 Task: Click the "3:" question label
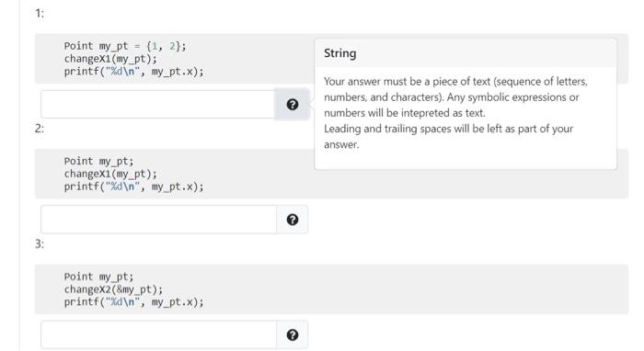(40, 244)
